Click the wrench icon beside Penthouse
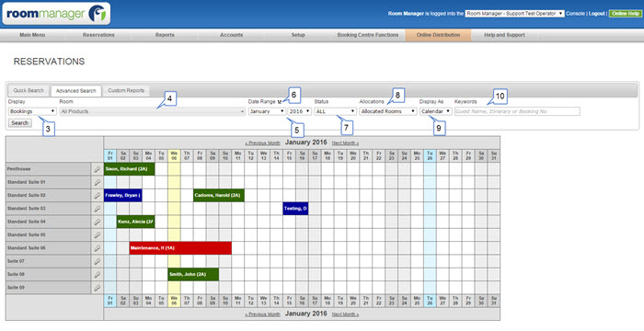The image size is (644, 331). click(97, 169)
